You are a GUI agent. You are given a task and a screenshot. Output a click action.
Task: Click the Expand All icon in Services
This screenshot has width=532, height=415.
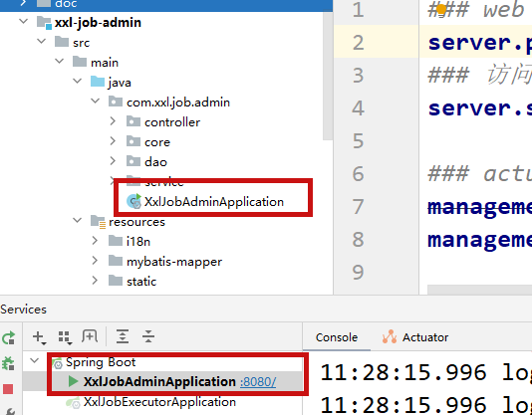tap(123, 336)
